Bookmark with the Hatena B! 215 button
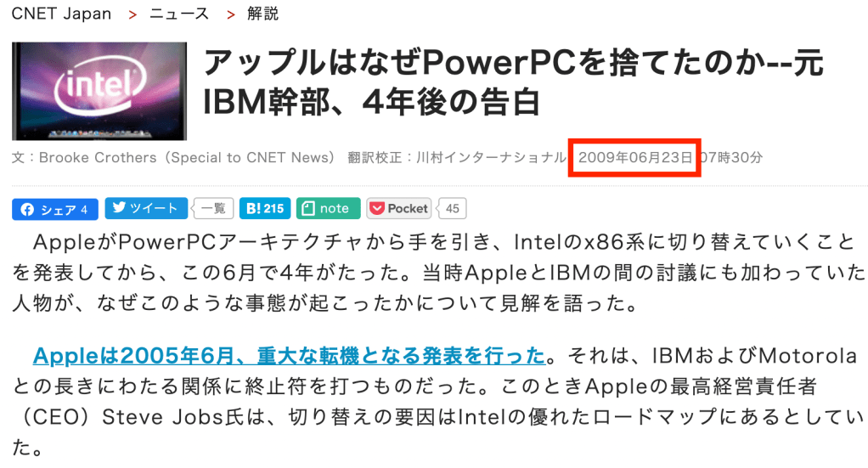Viewport: 868px width, 468px height. [x=265, y=208]
